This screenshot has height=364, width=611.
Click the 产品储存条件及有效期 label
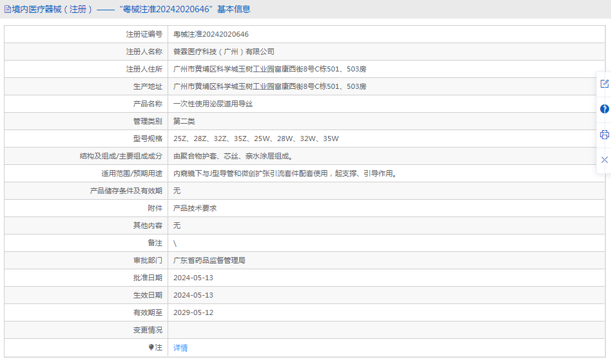[126, 191]
